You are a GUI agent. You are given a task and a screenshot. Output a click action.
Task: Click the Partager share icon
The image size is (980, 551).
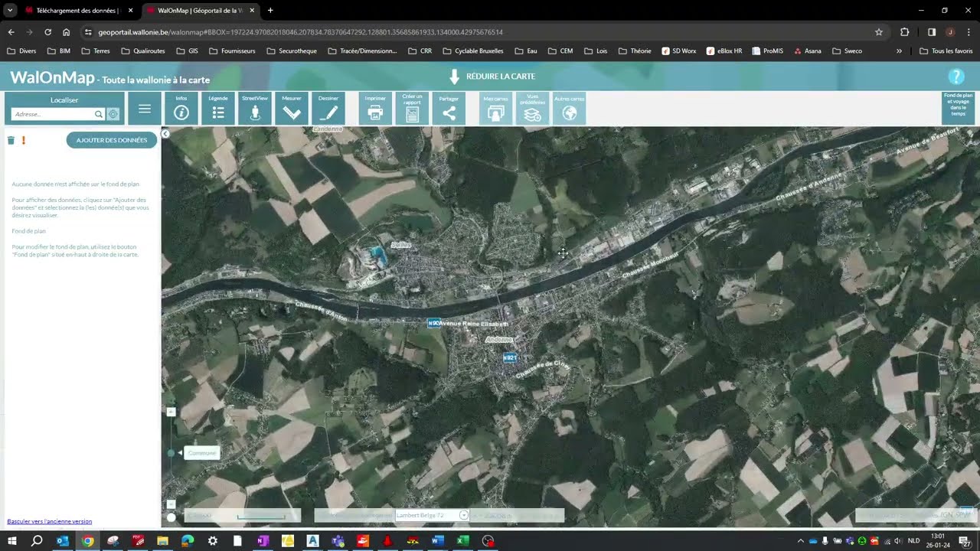(449, 113)
